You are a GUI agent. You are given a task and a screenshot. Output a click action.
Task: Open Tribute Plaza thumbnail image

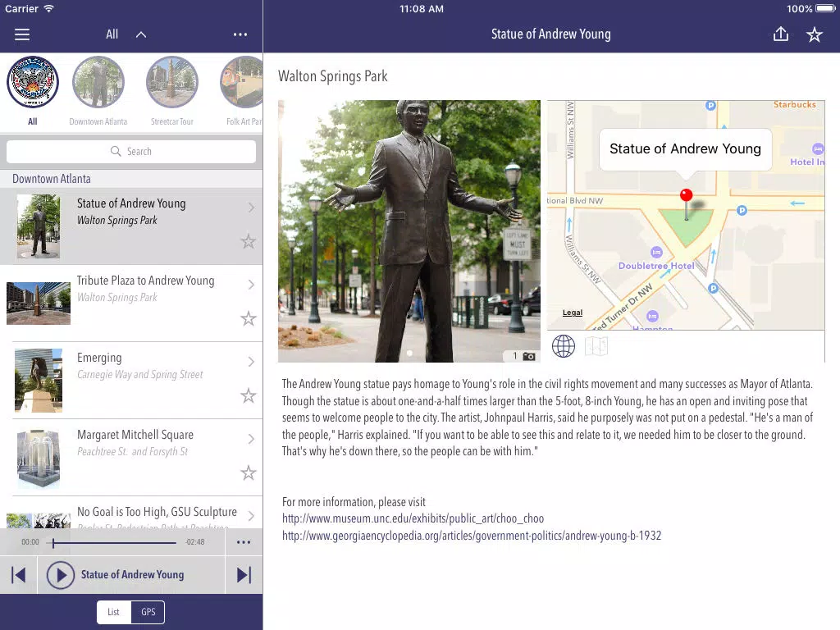39,304
